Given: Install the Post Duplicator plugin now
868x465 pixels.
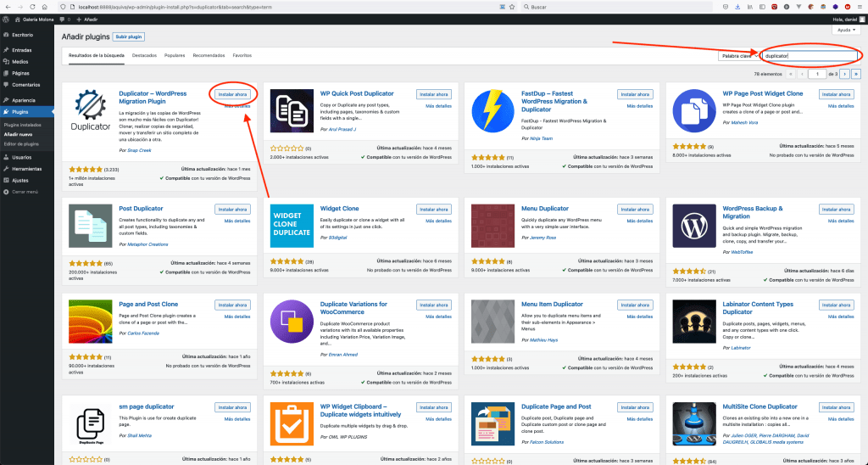Looking at the screenshot, I should [x=232, y=209].
